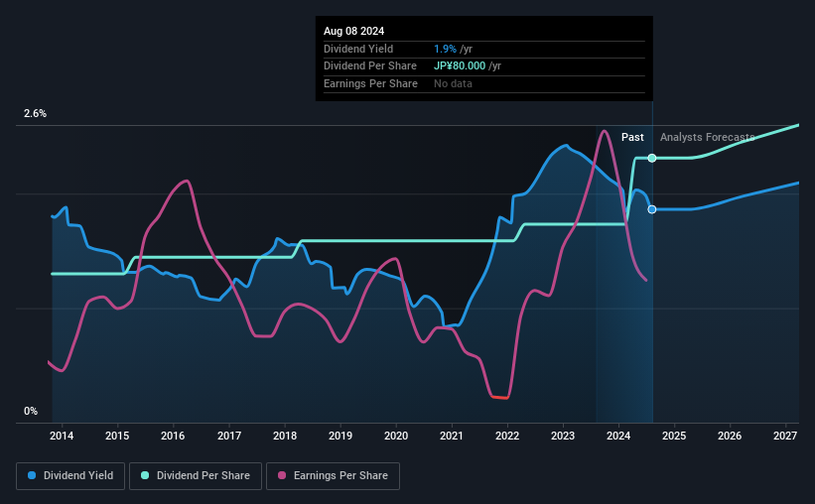This screenshot has width=815, height=504.
Task: Toggle the Dividend Per Share legend series
Action: pyautogui.click(x=196, y=476)
